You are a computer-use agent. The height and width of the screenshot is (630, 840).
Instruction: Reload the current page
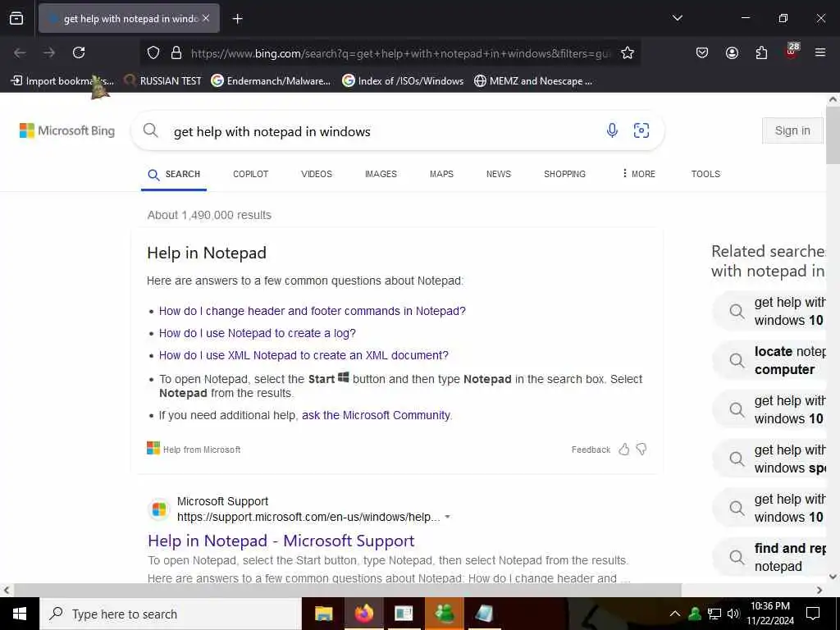[x=79, y=52]
